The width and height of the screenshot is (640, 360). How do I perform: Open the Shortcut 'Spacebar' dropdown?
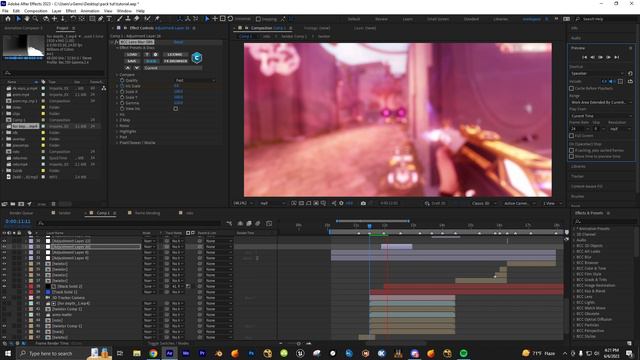click(x=597, y=73)
